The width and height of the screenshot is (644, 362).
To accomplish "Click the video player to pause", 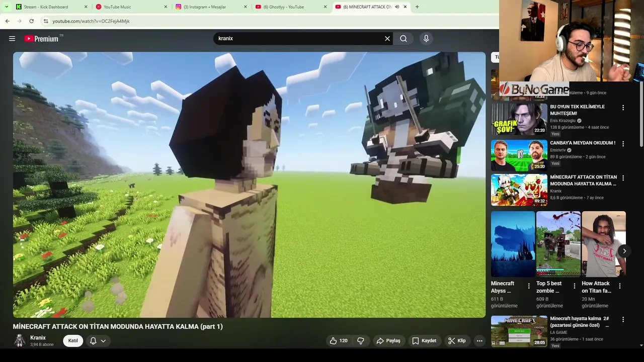I will coord(249,185).
